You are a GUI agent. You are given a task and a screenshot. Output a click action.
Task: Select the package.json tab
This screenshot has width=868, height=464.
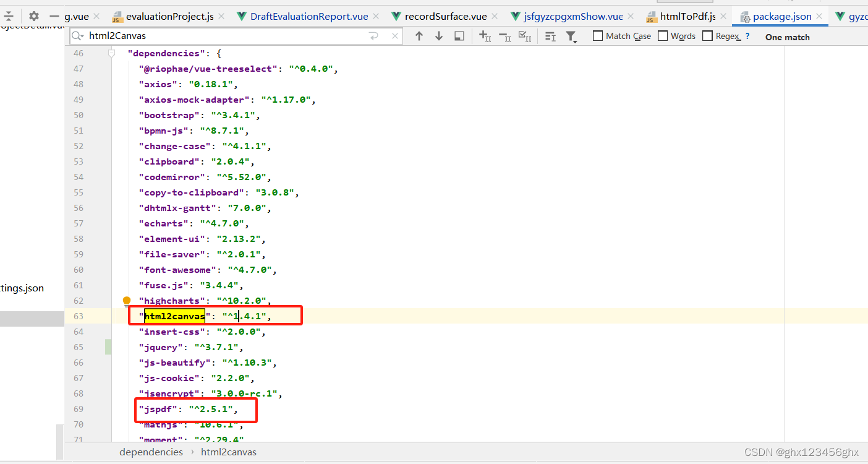point(781,17)
